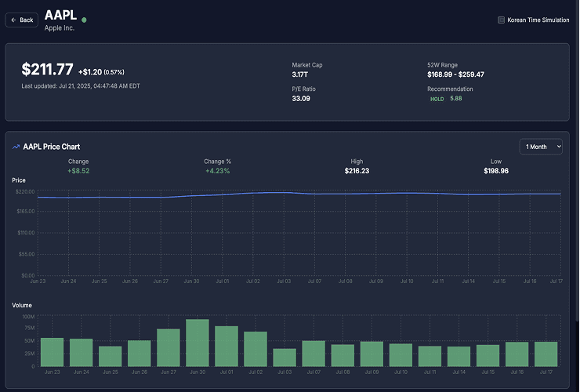
Task: Click the $220.00 price axis label
Action: (25, 192)
